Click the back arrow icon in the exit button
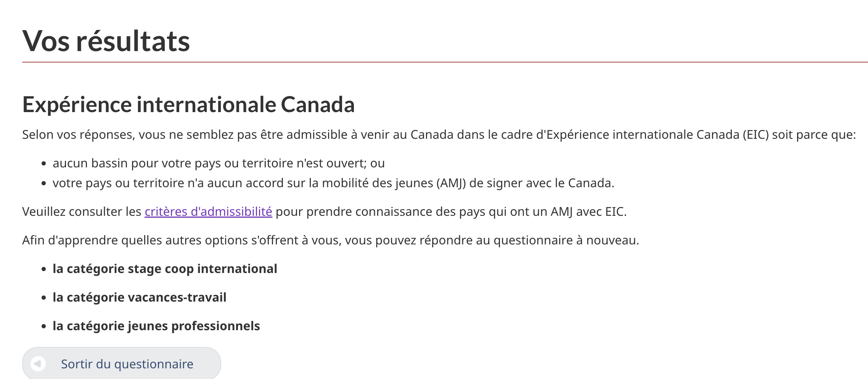 38,364
